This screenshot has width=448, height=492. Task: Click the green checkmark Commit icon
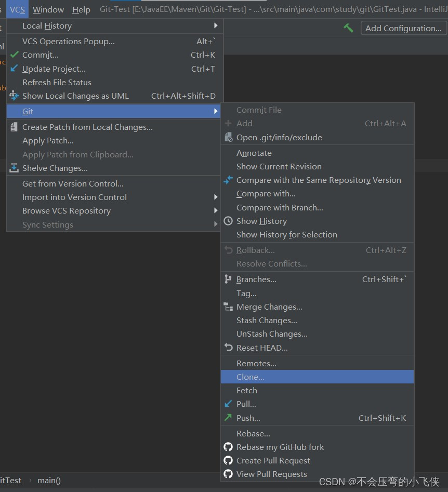coord(15,55)
